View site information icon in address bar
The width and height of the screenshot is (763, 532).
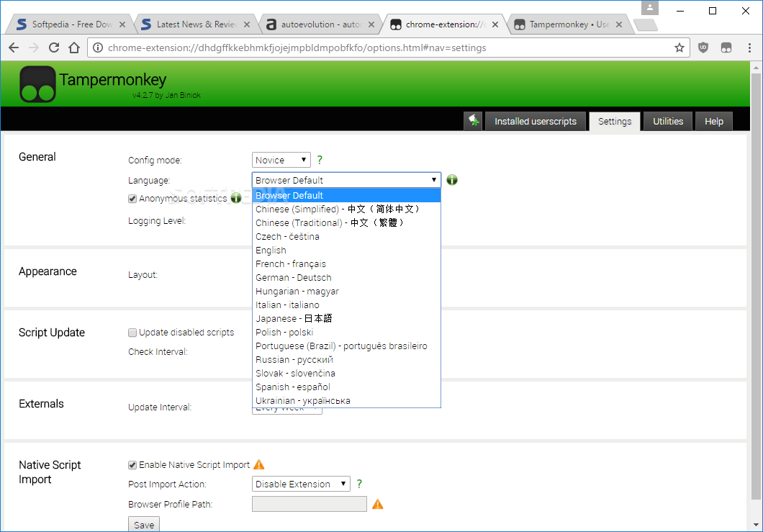click(x=98, y=48)
